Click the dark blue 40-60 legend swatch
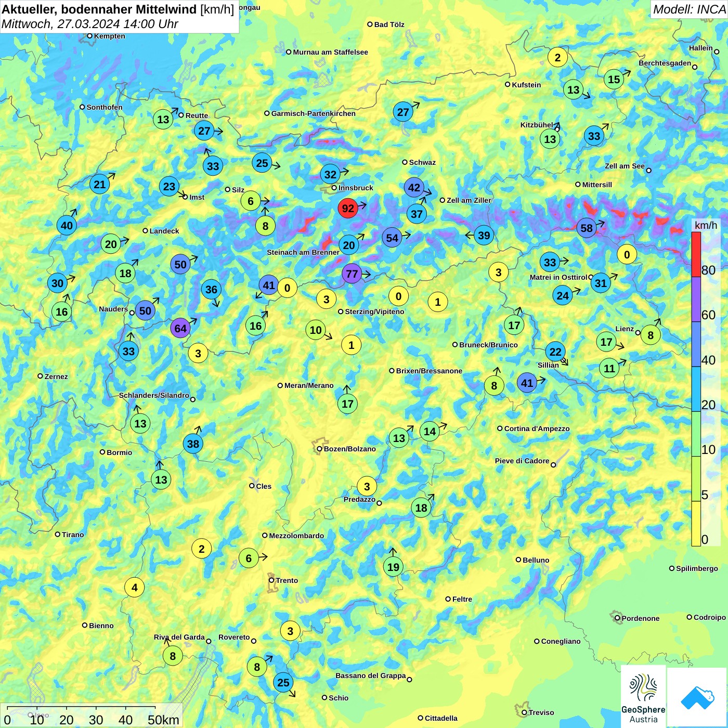This screenshot has height=728, width=728. pyautogui.click(x=696, y=344)
